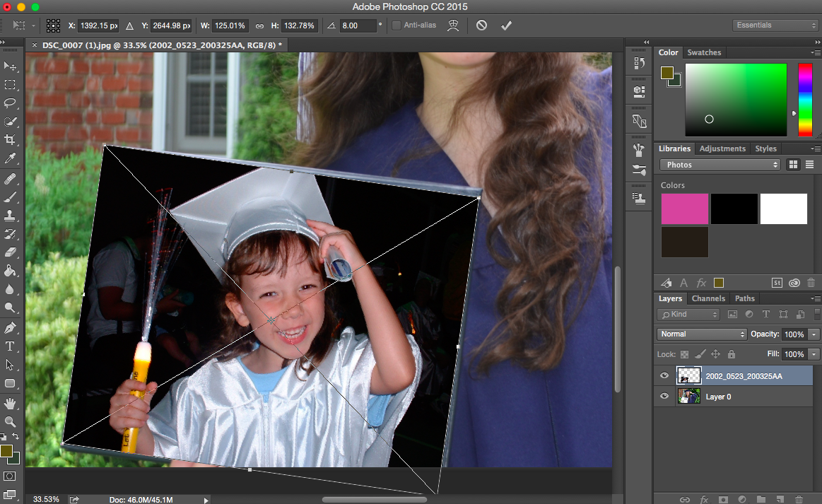Open the layer styles fx menu
The image size is (822, 504).
click(704, 498)
